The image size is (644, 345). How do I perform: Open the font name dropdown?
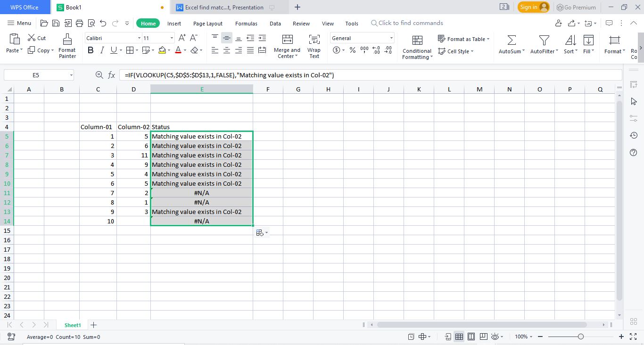coord(138,38)
